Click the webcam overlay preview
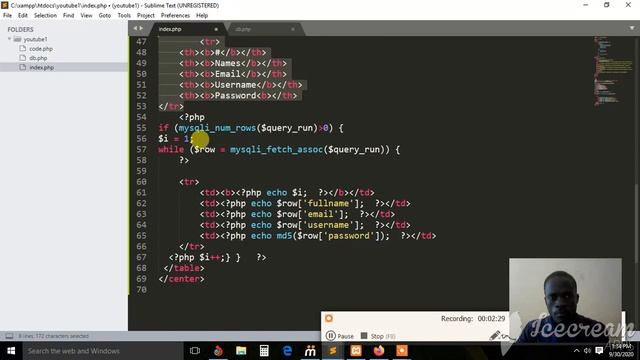The image size is (640, 360). point(565,300)
